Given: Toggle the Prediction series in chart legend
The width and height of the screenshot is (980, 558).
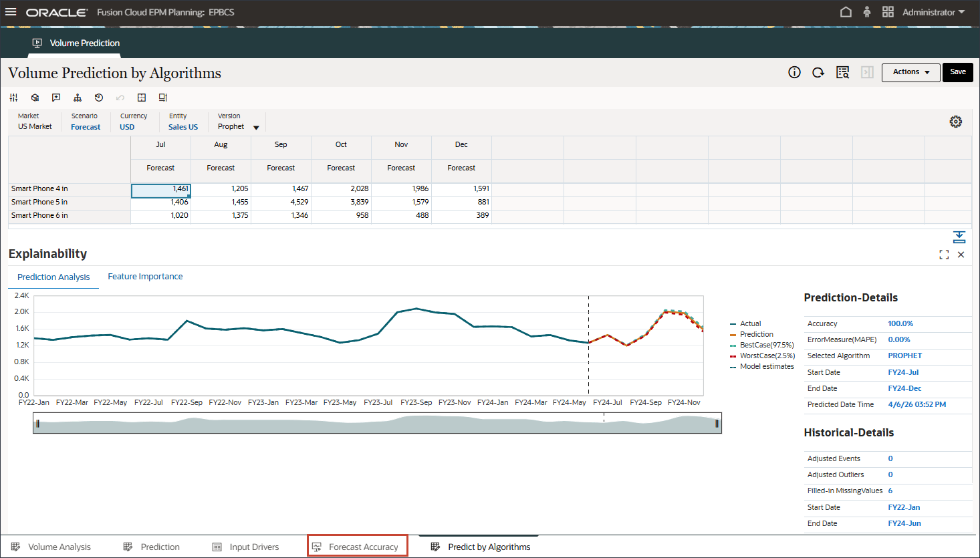Looking at the screenshot, I should (x=751, y=334).
